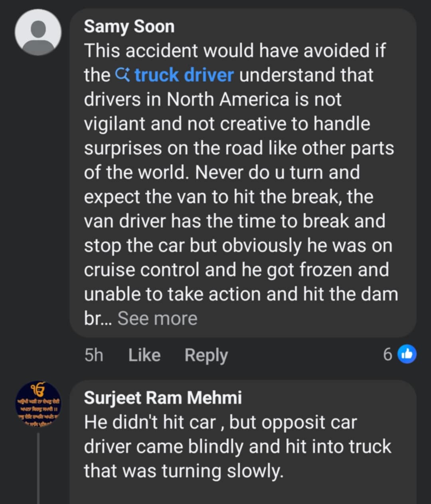Expand comment with 'See more'
Image resolution: width=431 pixels, height=504 pixels.
tap(157, 318)
